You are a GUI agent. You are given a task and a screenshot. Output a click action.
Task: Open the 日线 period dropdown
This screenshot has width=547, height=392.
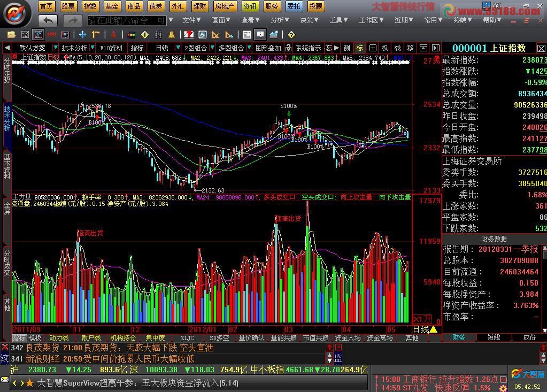click(178, 48)
